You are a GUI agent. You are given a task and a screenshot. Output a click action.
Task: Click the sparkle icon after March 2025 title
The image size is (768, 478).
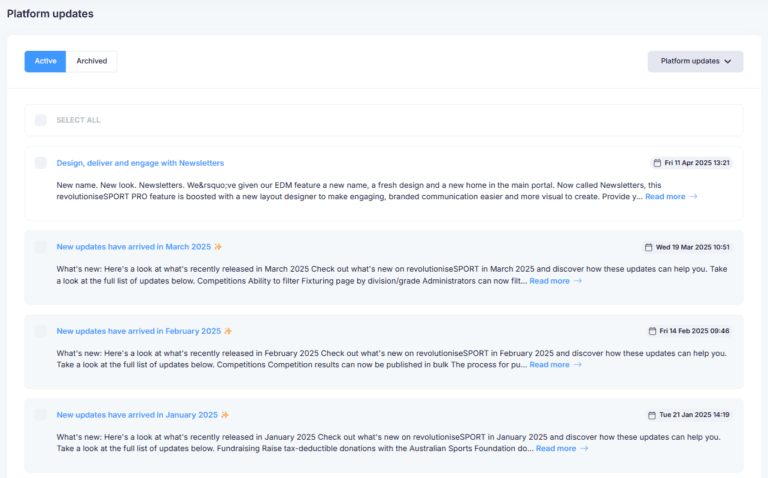click(x=218, y=247)
